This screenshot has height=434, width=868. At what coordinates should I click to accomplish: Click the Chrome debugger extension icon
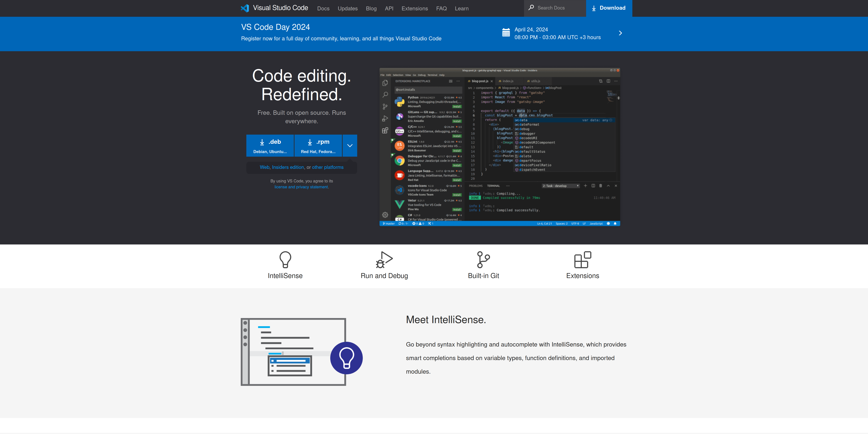pyautogui.click(x=400, y=160)
